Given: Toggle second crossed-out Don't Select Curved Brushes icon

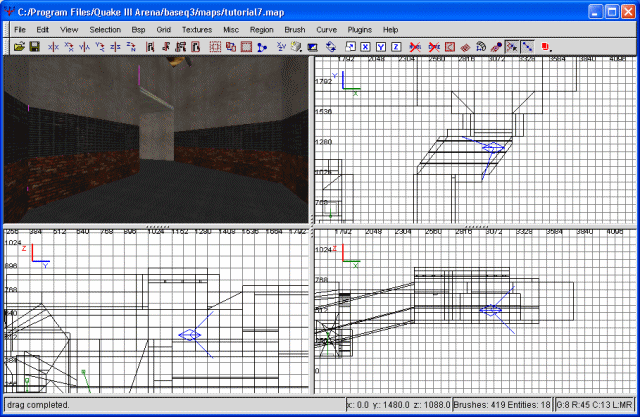Looking at the screenshot, I should (x=434, y=47).
